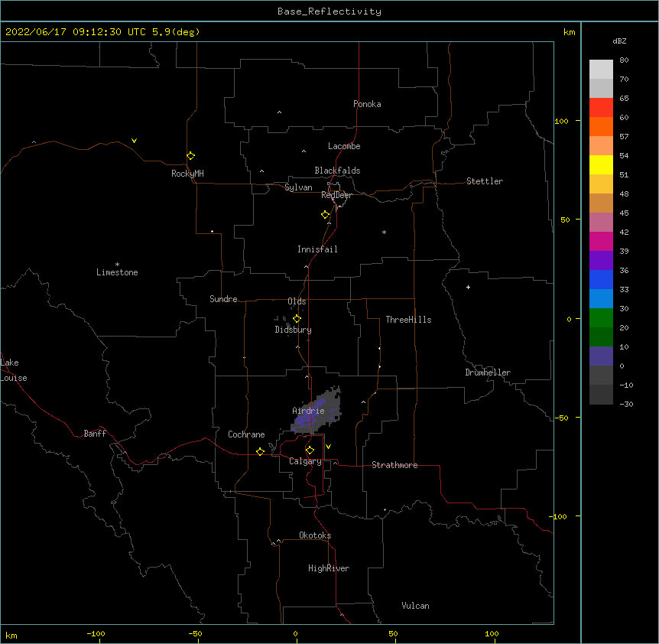This screenshot has width=659, height=644.
Task: Click the yellow 54 dBZ color swatch
Action: (x=601, y=164)
